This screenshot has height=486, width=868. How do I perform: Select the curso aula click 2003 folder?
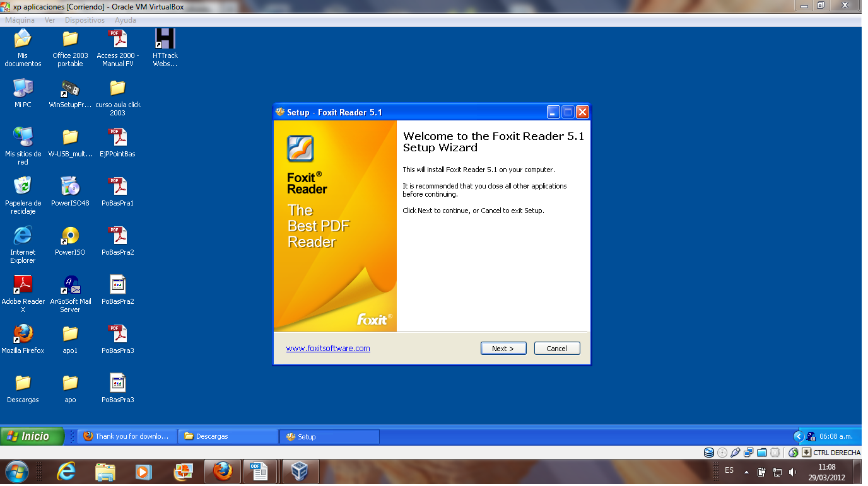coord(118,98)
